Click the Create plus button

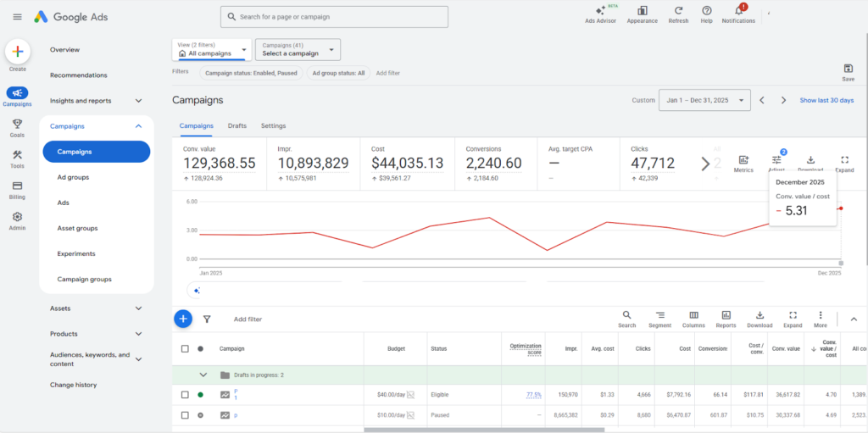tap(18, 52)
